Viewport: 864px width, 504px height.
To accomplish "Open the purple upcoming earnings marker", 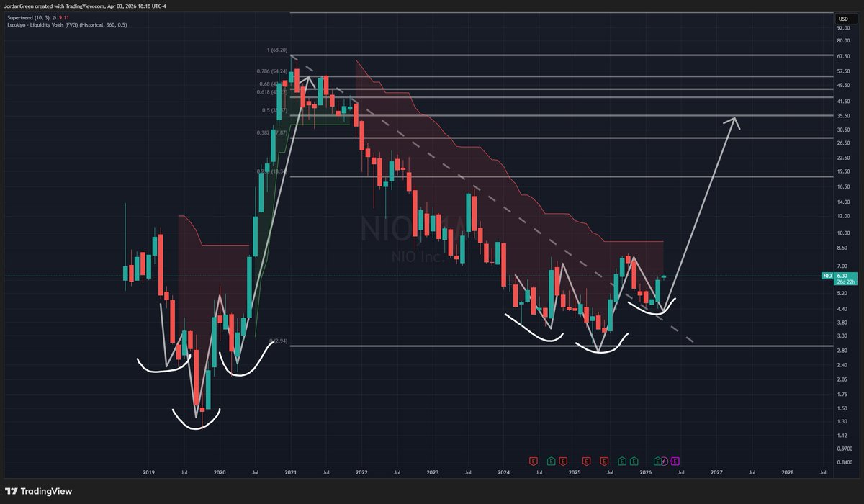I will [x=675, y=461].
